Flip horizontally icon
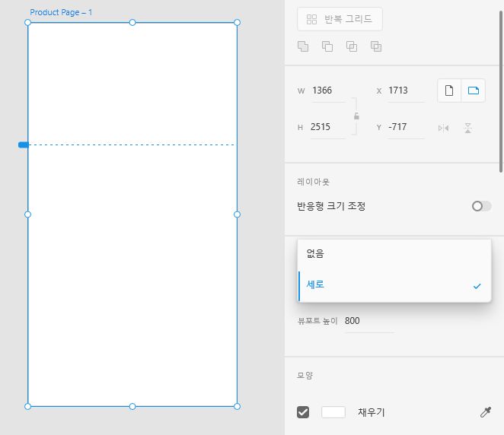The image size is (504, 435). 443,129
